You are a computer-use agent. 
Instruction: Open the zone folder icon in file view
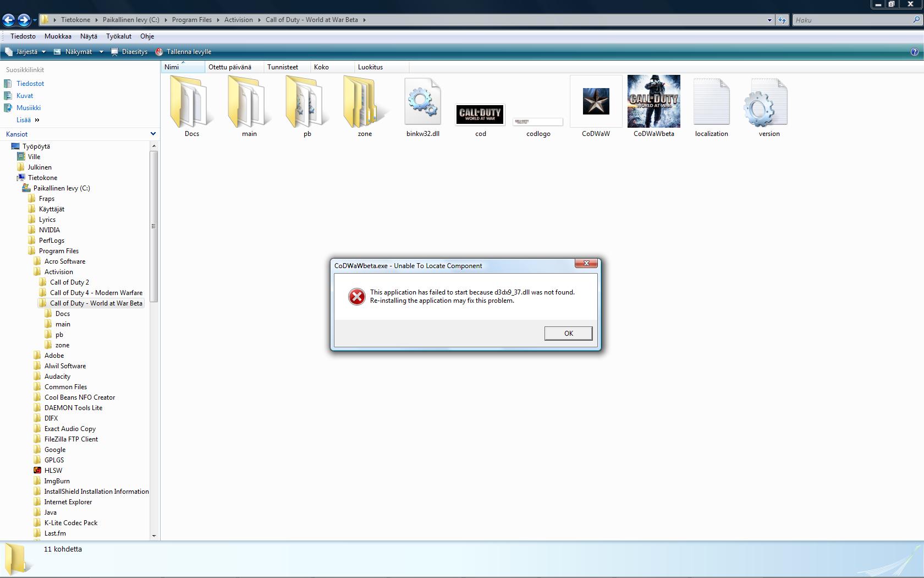[364, 102]
